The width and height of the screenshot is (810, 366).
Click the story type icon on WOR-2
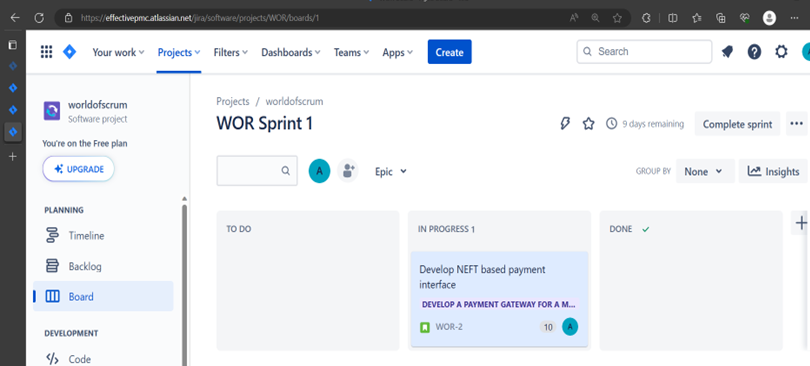[425, 327]
